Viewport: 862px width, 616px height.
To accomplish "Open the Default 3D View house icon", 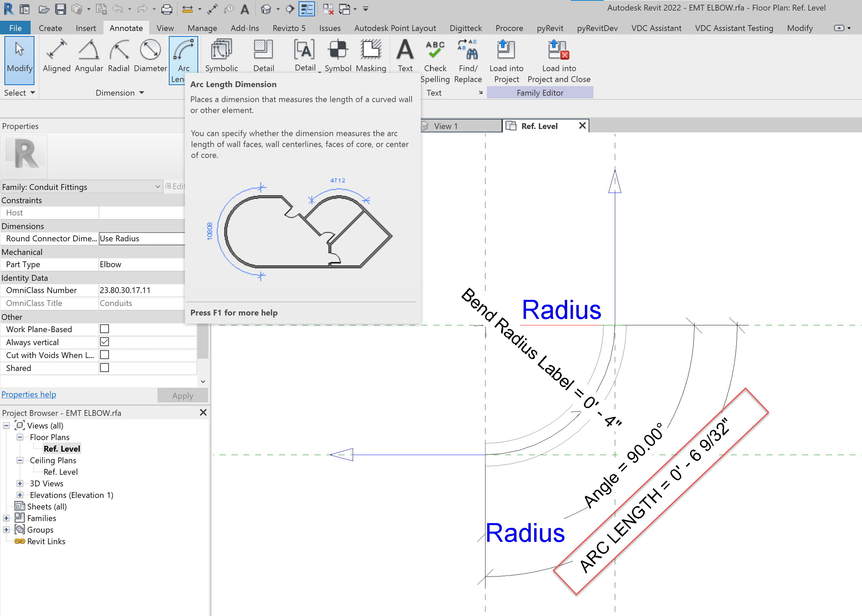I will click(x=266, y=9).
